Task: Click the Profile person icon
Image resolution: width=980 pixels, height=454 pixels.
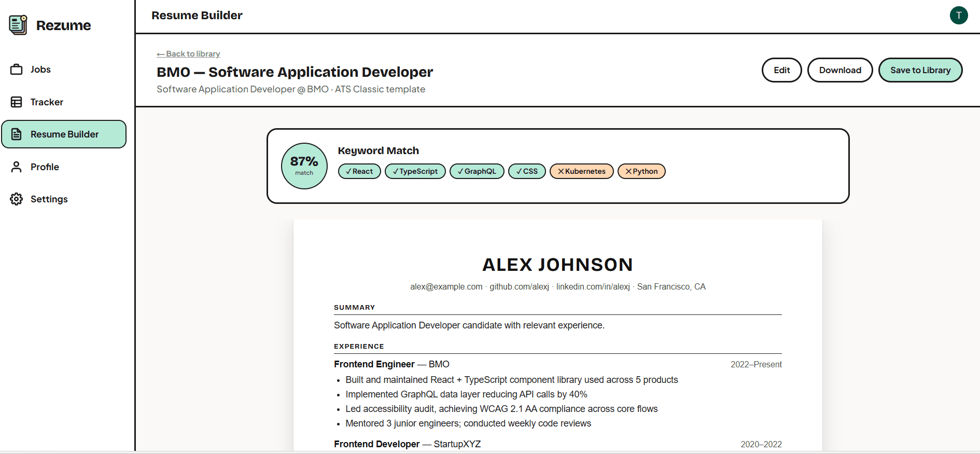Action: point(17,167)
